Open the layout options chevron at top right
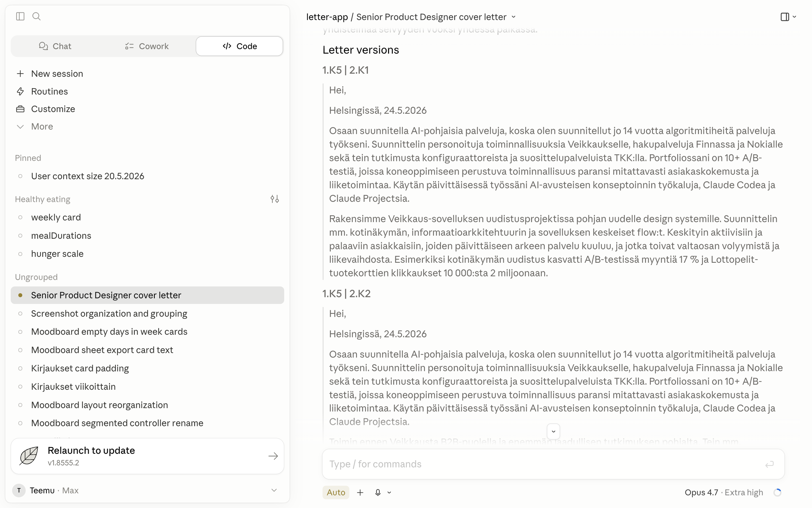The height and width of the screenshot is (508, 812). coord(794,17)
